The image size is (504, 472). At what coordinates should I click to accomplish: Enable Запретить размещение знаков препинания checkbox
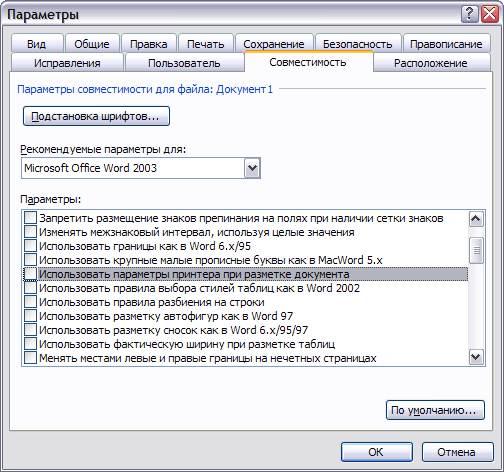pos(30,218)
